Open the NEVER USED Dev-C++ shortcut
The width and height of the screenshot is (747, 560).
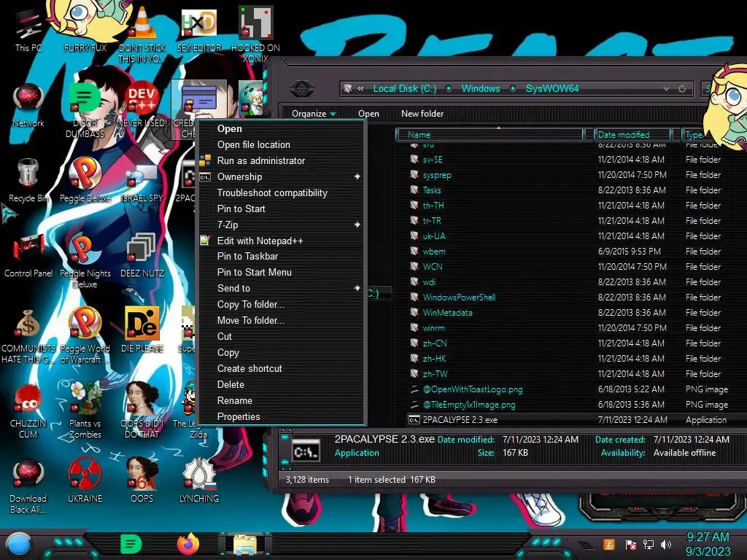click(142, 105)
